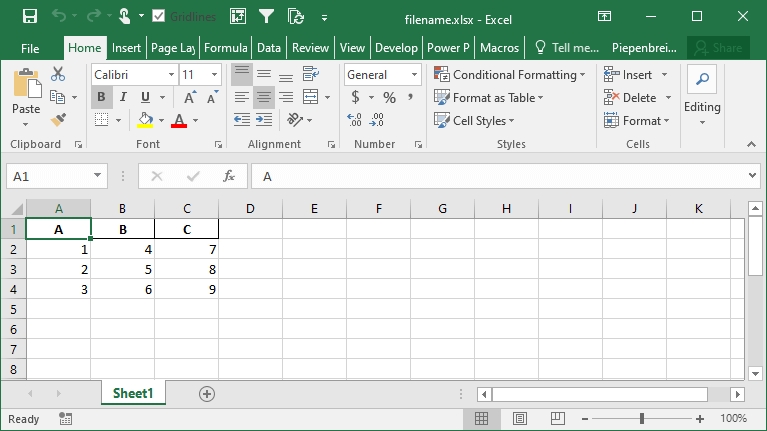Add a new sheet with plus button
The image size is (767, 431).
[207, 394]
